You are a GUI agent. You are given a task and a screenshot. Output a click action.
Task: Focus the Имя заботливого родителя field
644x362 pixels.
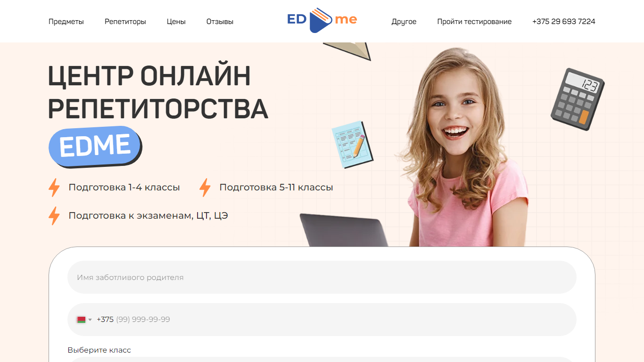point(322,277)
